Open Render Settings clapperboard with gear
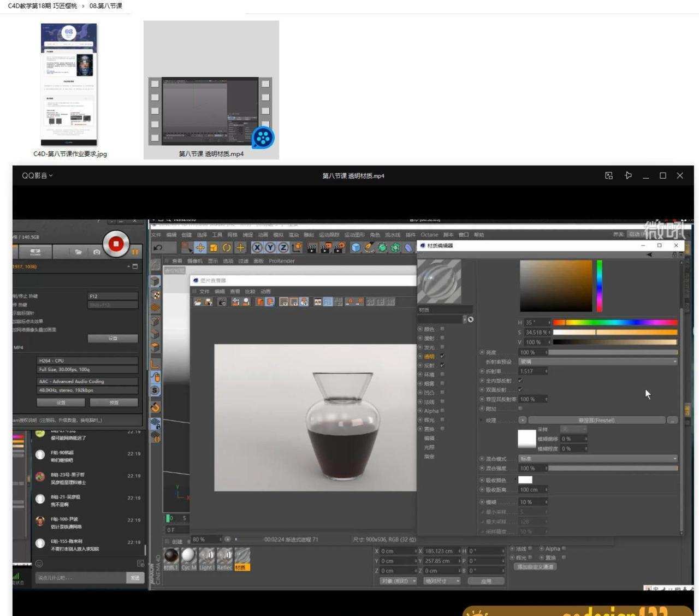This screenshot has height=616, width=699. [x=339, y=247]
